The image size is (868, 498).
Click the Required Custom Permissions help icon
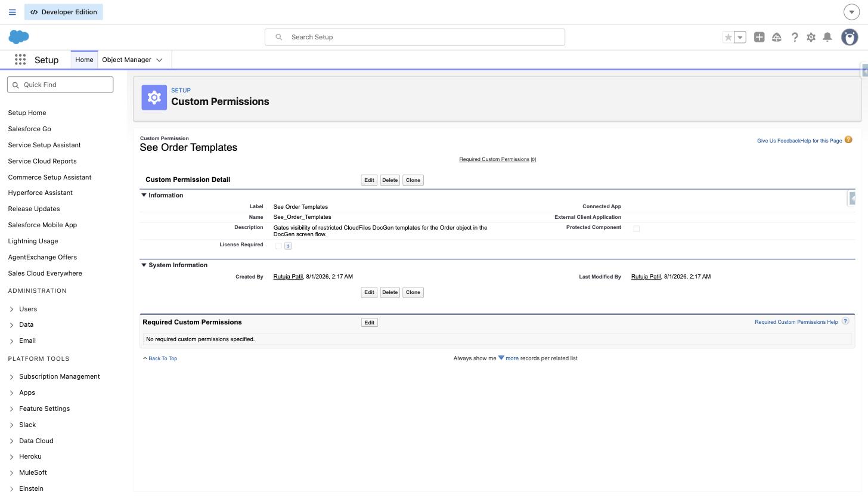click(x=845, y=321)
